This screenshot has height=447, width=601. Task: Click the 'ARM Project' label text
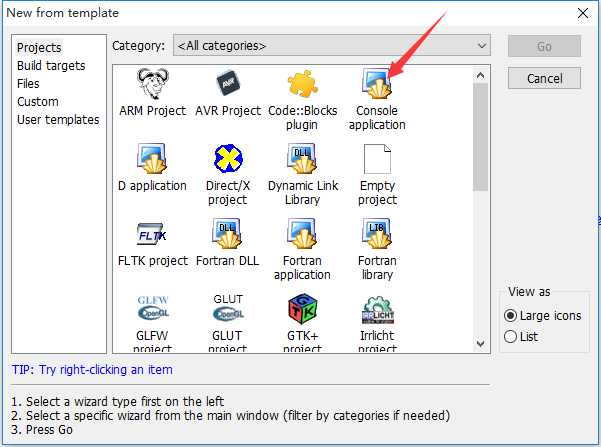(152, 111)
